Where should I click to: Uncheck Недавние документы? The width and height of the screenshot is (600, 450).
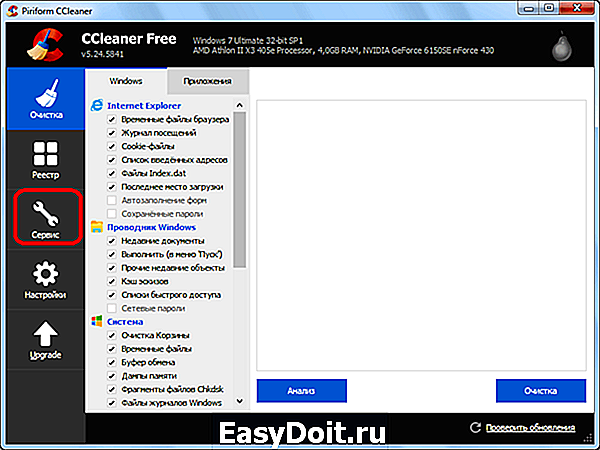point(111,241)
